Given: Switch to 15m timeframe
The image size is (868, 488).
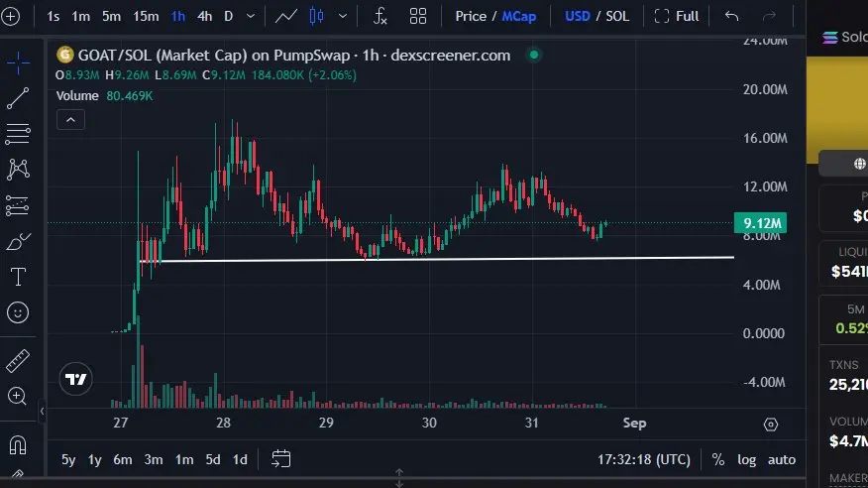Looking at the screenshot, I should (146, 17).
